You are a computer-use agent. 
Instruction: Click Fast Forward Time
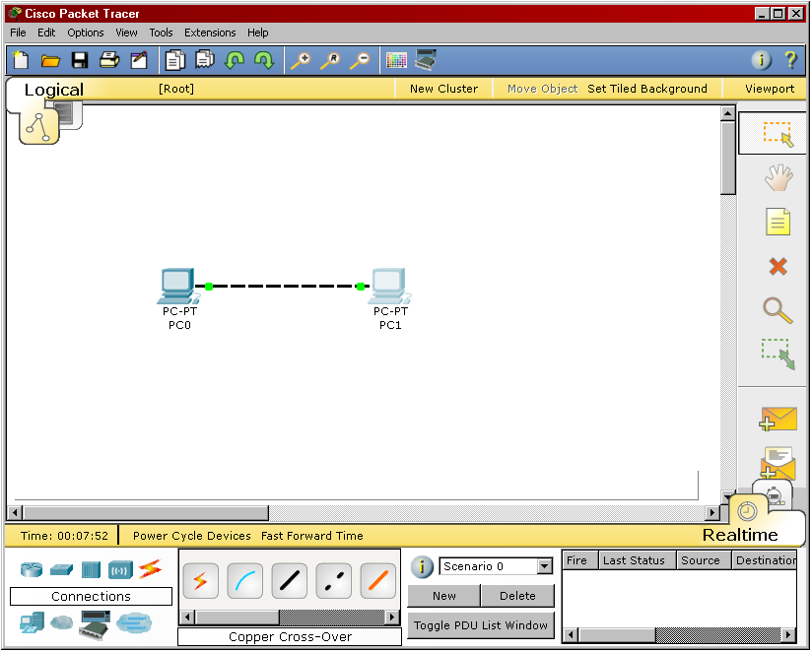click(311, 536)
